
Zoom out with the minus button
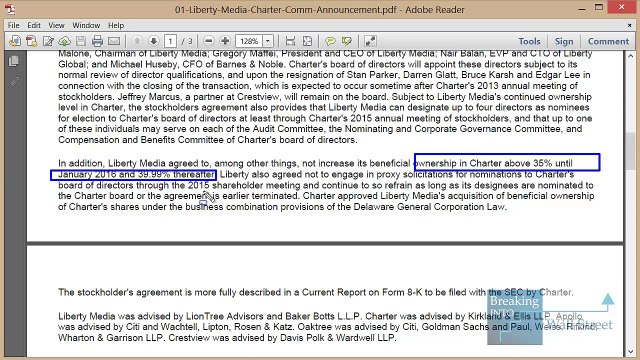click(x=209, y=41)
